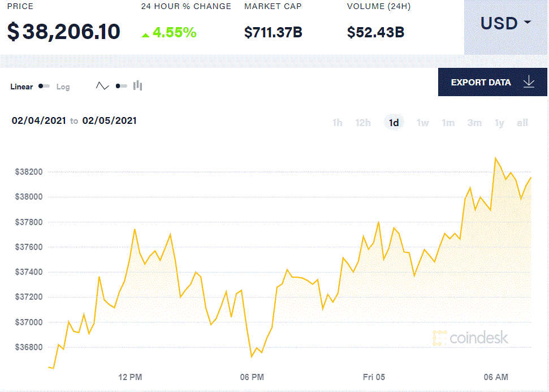Image resolution: width=549 pixels, height=392 pixels.
Task: Click the caret arrow next to USD
Action: [528, 23]
